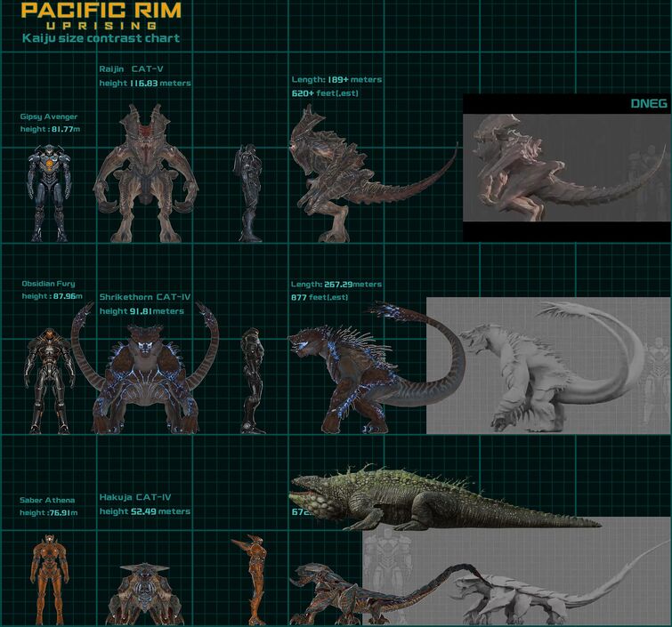Select the '620+ feet(.est)' text

[x=324, y=92]
